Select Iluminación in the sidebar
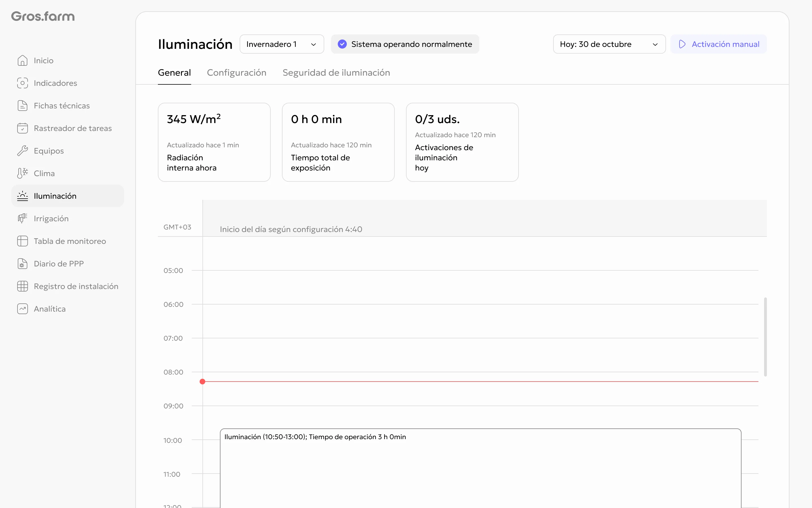 pos(68,196)
